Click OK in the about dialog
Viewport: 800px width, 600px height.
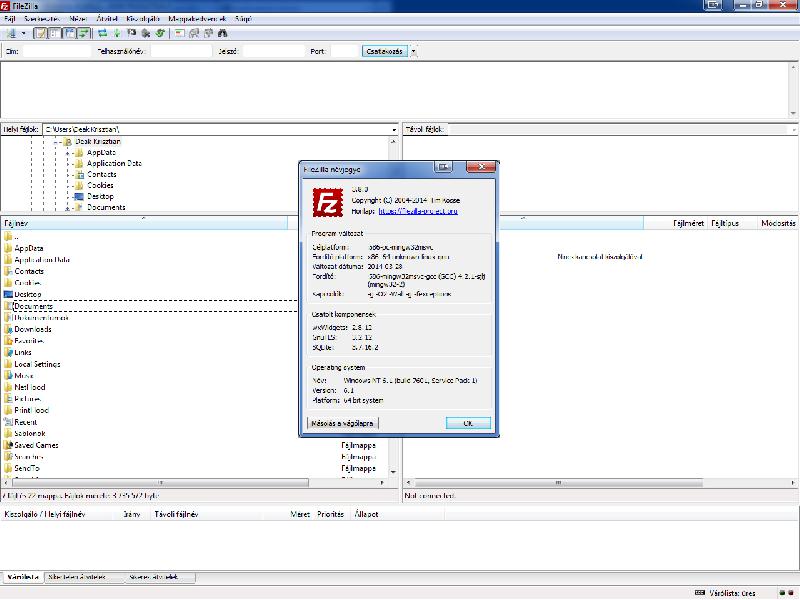(x=468, y=423)
